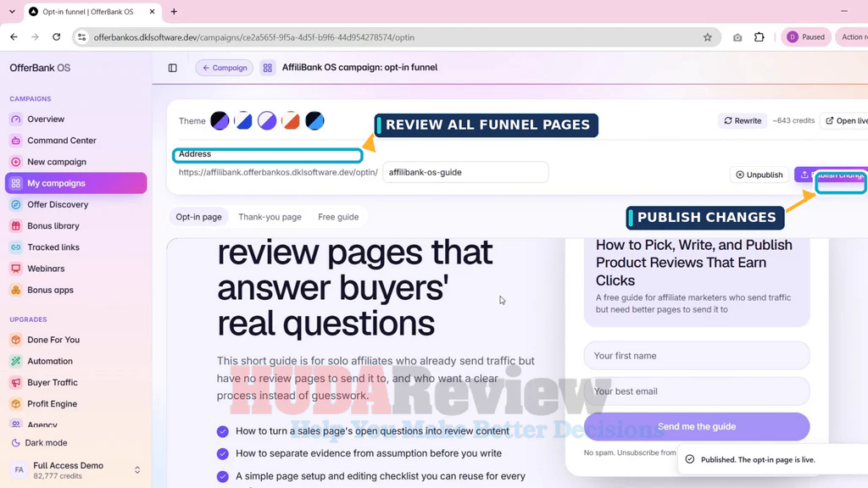This screenshot has height=488, width=868.
Task: Toggle Dark mode
Action: click(40, 442)
